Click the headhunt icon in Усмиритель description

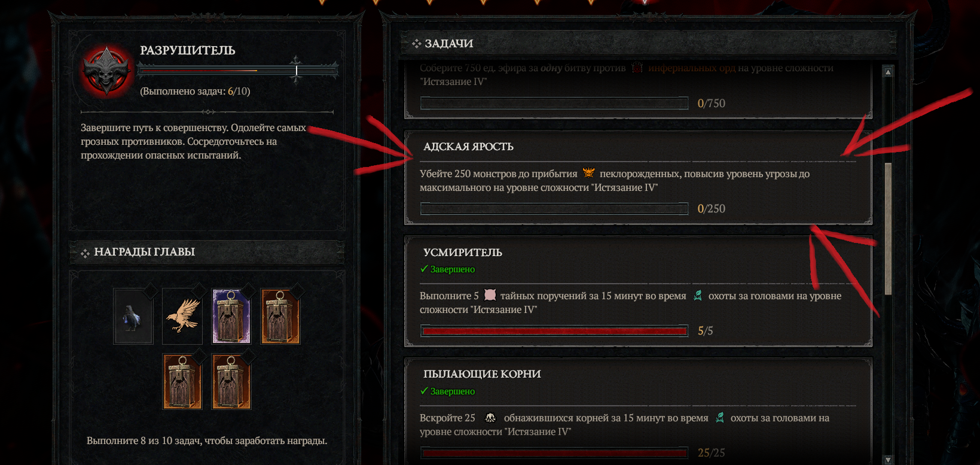697,295
